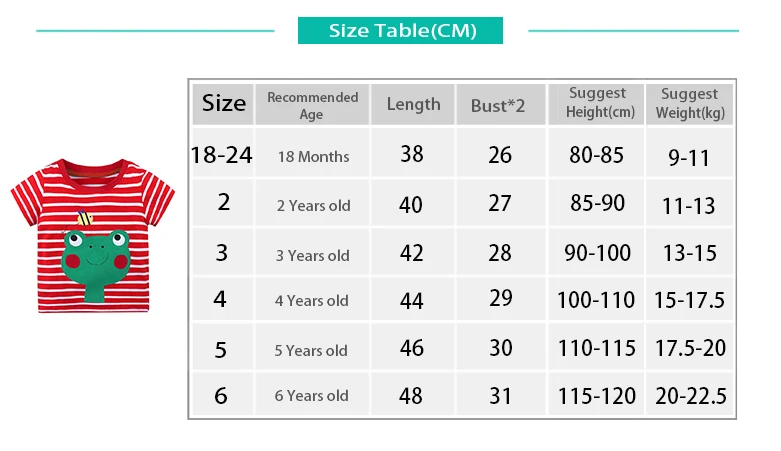
Task: Click the 20-22.5 weight cell
Action: [690, 395]
